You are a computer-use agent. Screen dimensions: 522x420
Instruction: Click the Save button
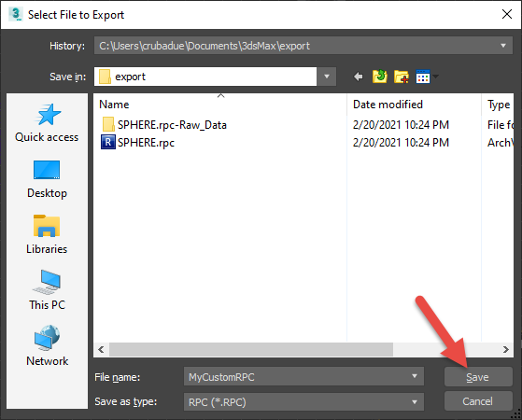478,377
